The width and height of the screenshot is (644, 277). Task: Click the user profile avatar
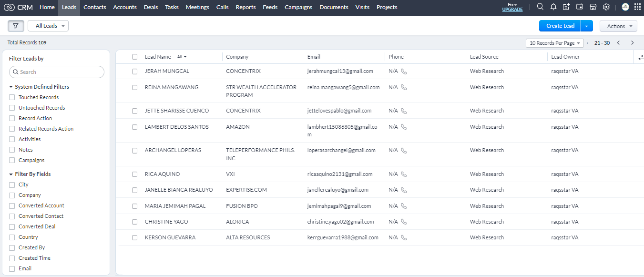pos(625,7)
